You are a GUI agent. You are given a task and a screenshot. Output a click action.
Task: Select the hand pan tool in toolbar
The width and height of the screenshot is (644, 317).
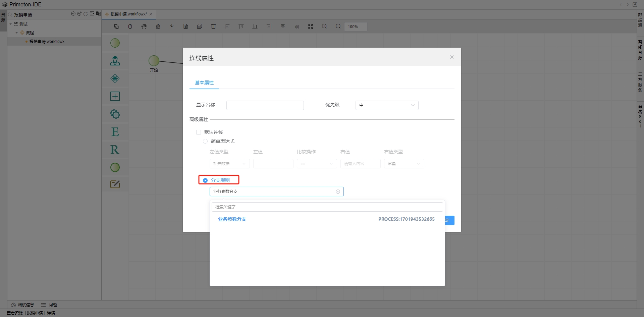(144, 27)
